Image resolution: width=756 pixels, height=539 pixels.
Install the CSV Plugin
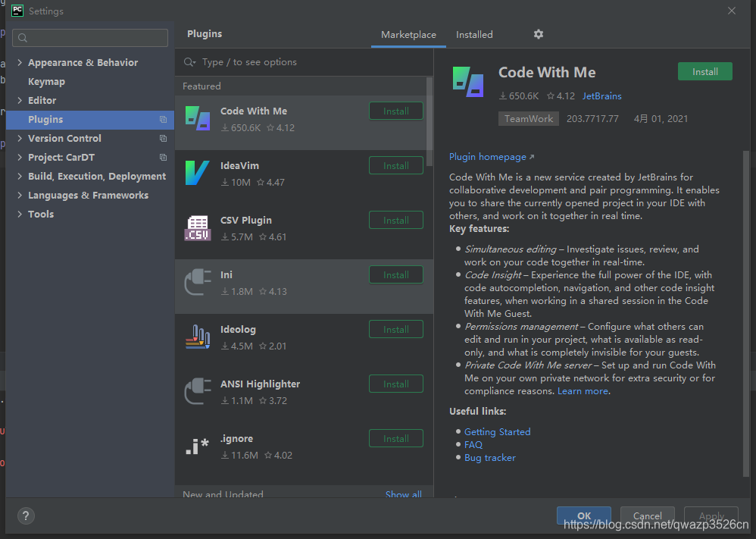click(396, 220)
